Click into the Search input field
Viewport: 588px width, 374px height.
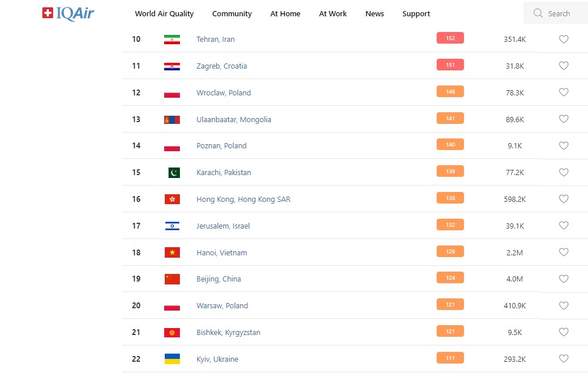[562, 13]
